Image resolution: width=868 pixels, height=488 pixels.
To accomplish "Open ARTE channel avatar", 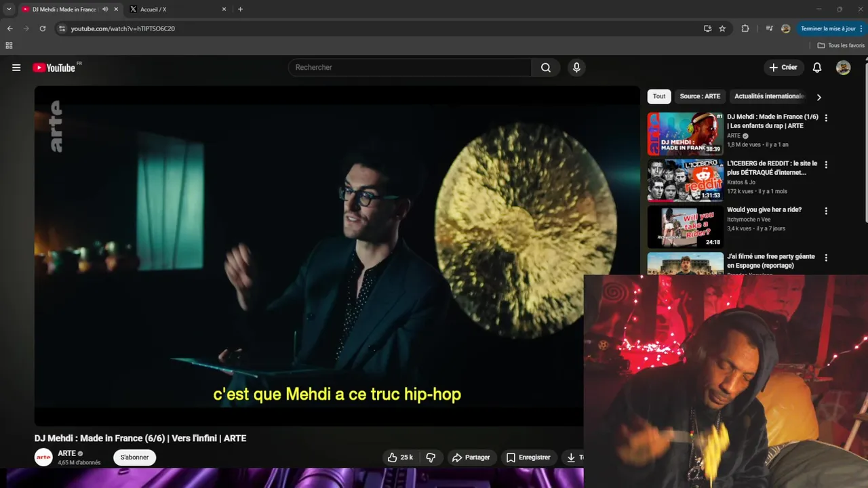I will pos(43,457).
